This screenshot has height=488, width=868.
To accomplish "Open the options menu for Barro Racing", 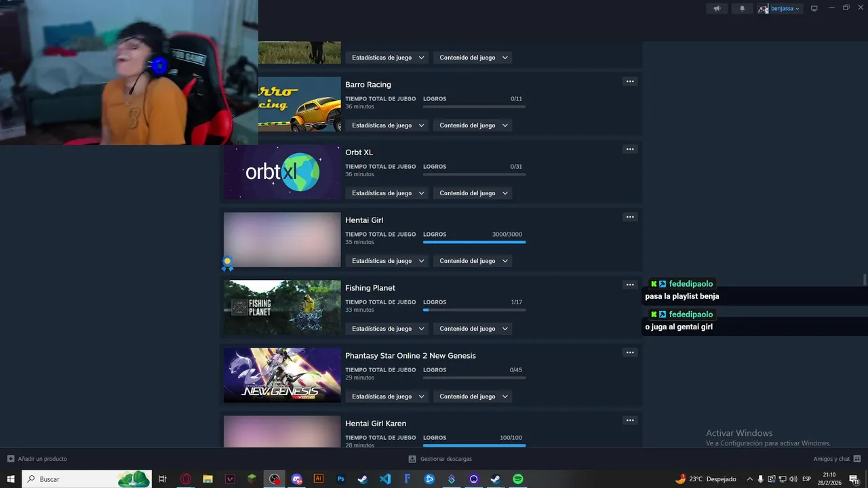I will click(x=630, y=81).
